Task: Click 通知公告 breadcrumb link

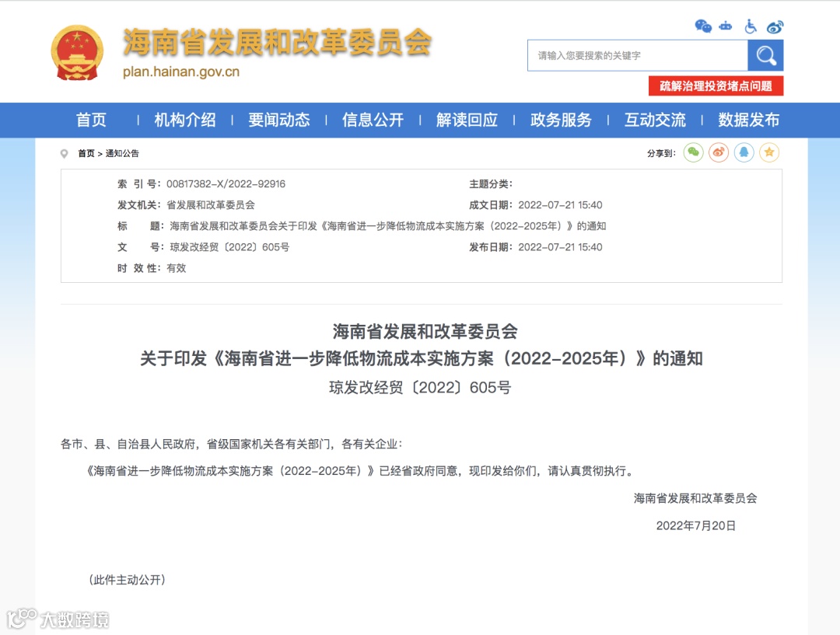Action: pos(122,154)
